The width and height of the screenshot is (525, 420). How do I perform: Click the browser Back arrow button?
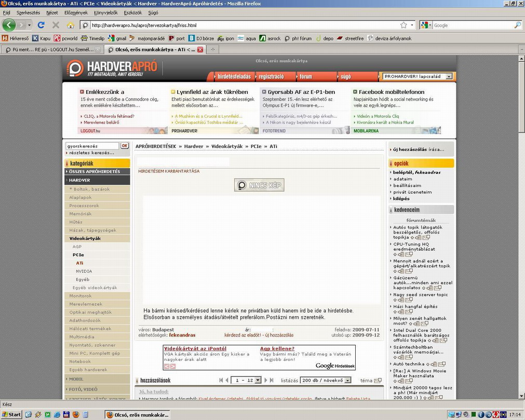click(x=9, y=25)
